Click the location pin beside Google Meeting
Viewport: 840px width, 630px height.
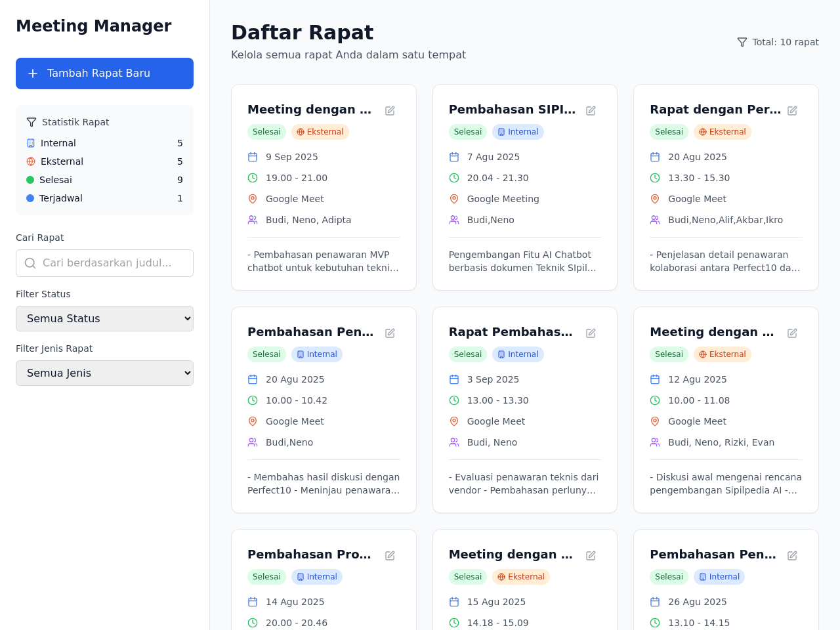click(454, 199)
